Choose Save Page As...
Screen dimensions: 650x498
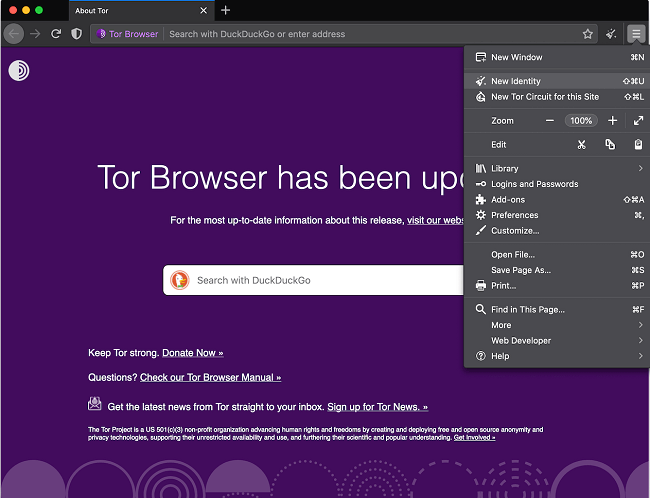tap(557, 270)
